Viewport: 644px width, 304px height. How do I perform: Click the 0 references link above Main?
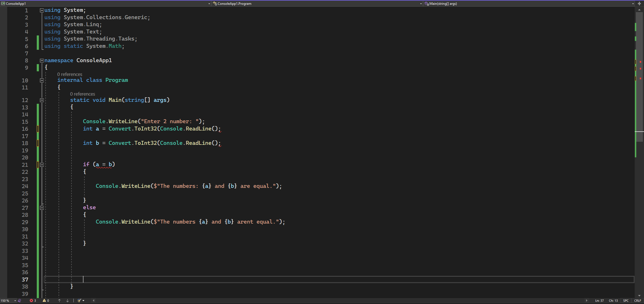[x=82, y=94]
